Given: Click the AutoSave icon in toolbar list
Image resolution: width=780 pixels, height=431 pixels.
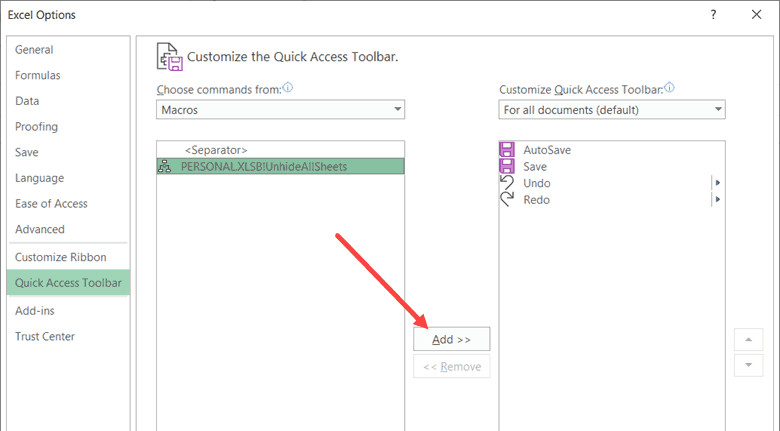Looking at the screenshot, I should [x=507, y=150].
